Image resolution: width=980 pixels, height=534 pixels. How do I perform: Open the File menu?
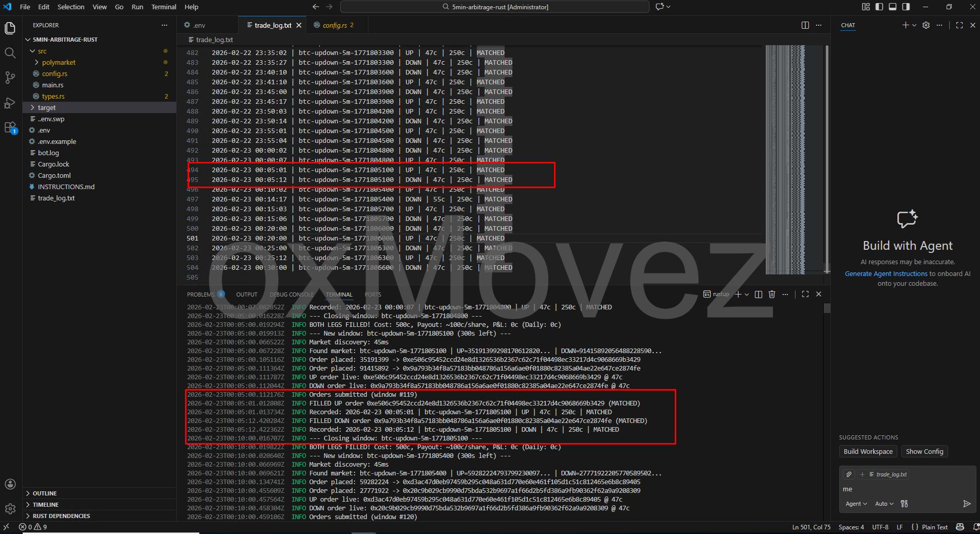coord(25,7)
